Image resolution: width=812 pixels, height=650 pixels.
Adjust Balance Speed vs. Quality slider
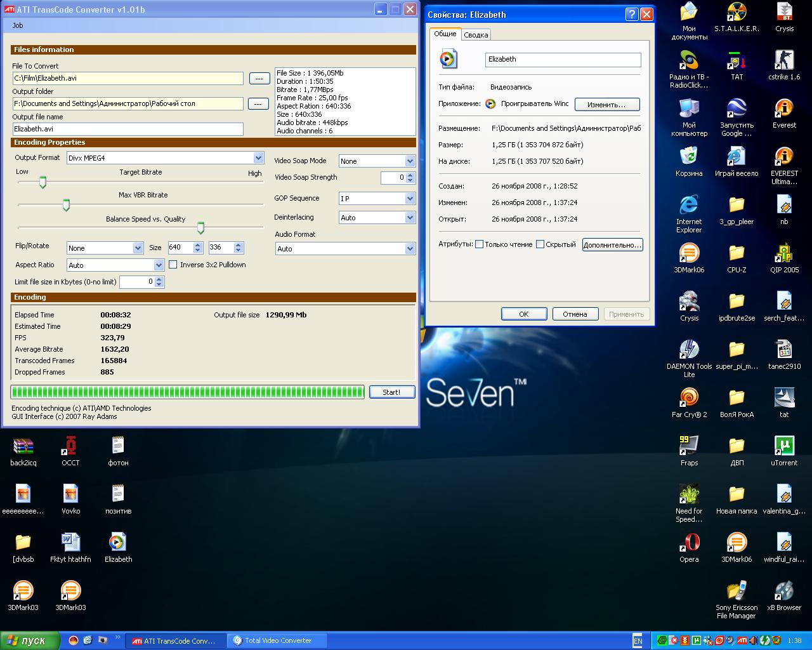(x=200, y=228)
